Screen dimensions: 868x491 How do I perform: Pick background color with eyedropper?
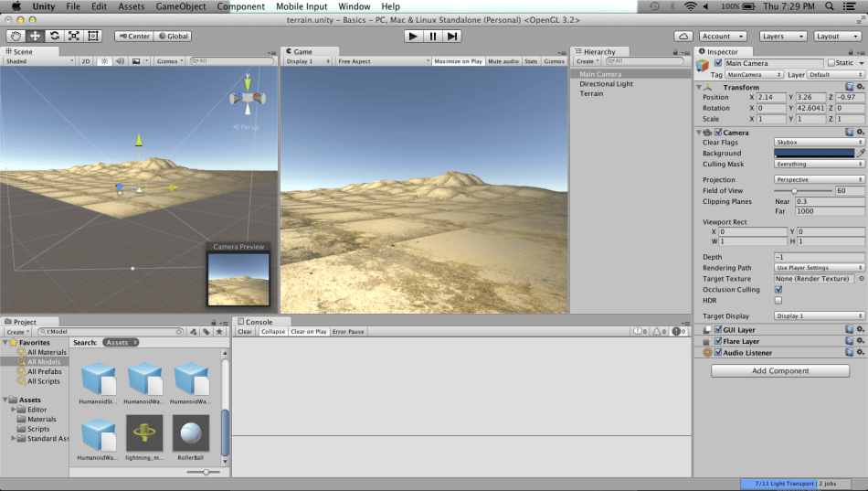(862, 153)
